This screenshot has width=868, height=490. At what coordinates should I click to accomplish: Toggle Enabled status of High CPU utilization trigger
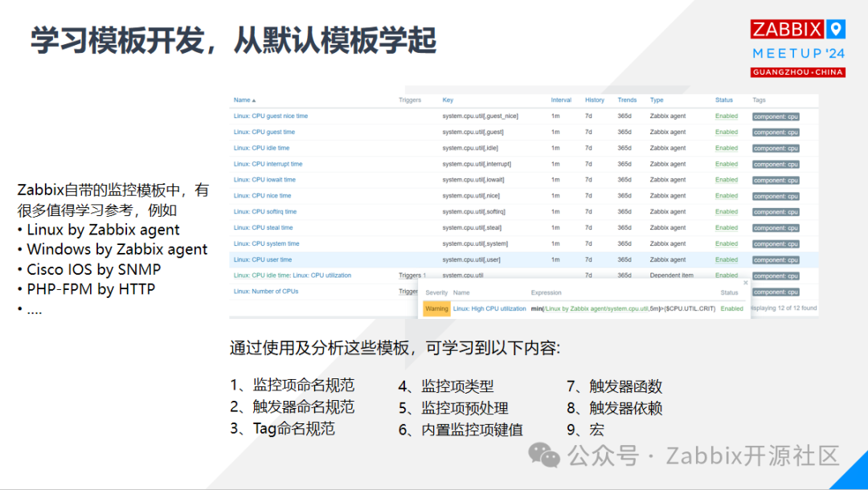[732, 308]
